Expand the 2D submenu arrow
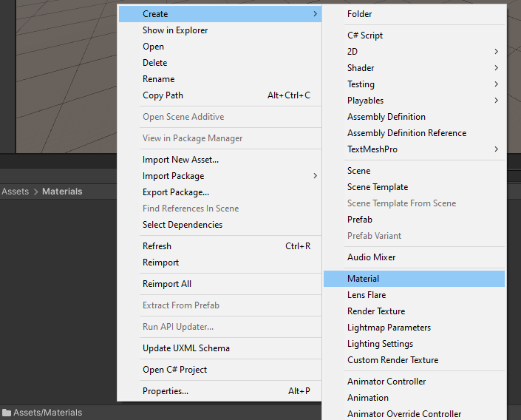521x420 pixels. (496, 52)
